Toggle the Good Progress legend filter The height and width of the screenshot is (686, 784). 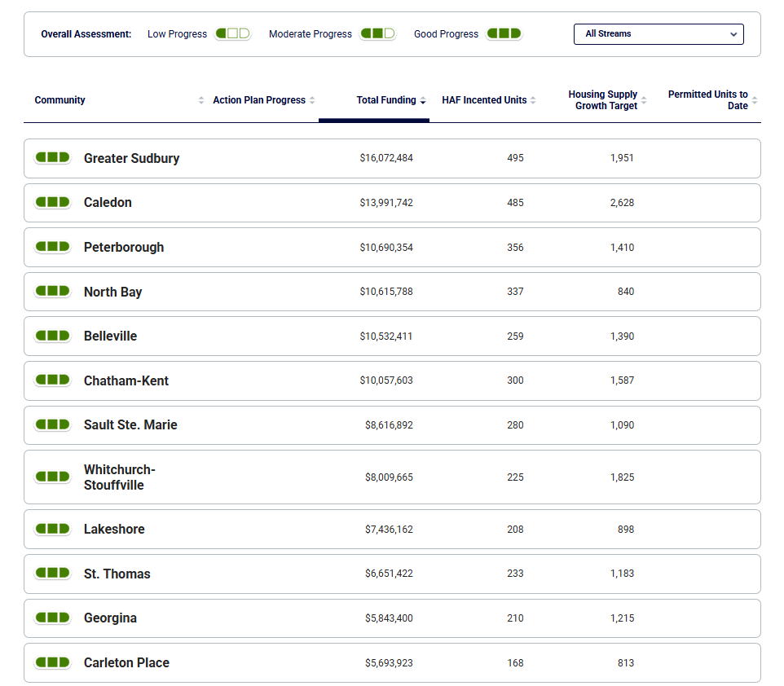point(504,34)
